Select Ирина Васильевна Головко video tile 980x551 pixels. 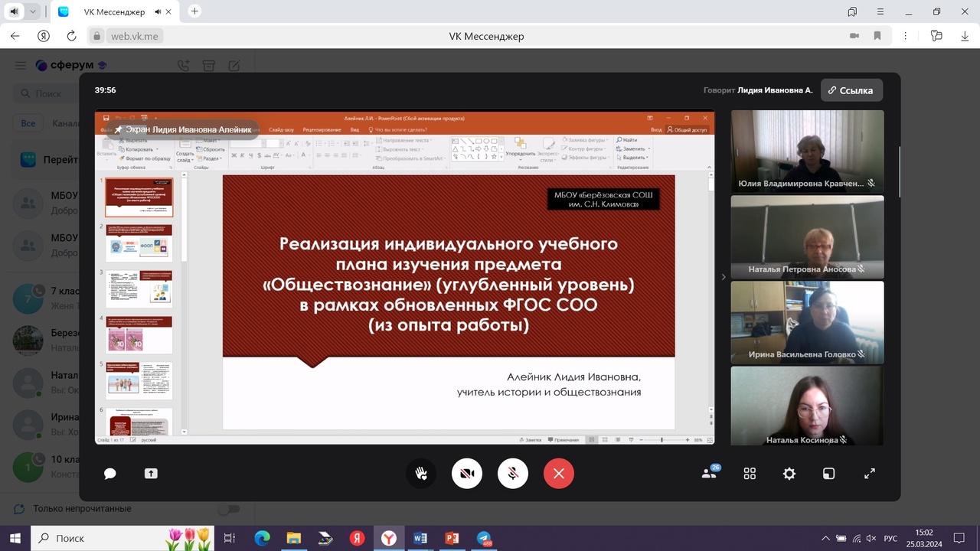(807, 322)
